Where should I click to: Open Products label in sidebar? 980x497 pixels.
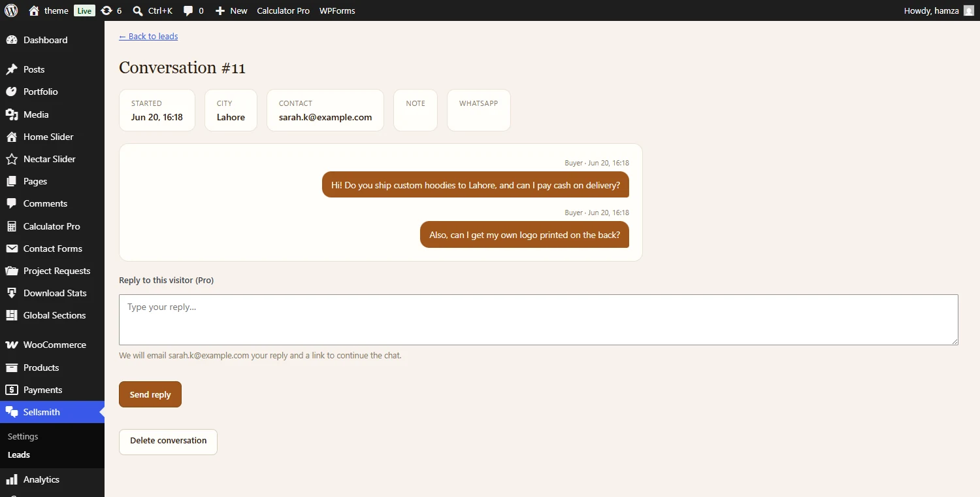[41, 368]
